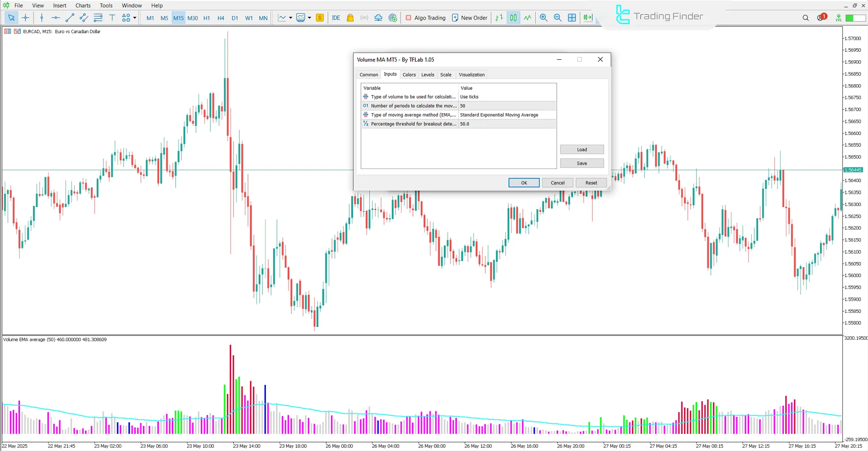Zoom in on the chart
This screenshot has width=868, height=451.
pos(543,18)
